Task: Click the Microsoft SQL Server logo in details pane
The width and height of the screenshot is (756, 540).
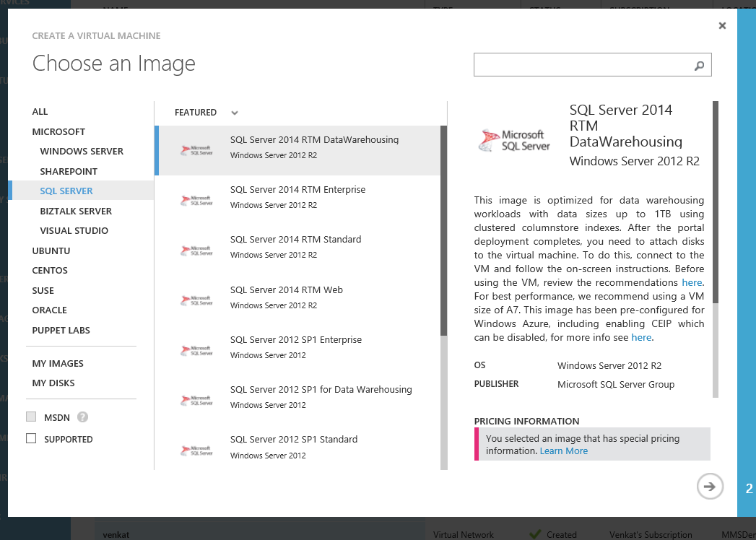Action: pos(513,139)
